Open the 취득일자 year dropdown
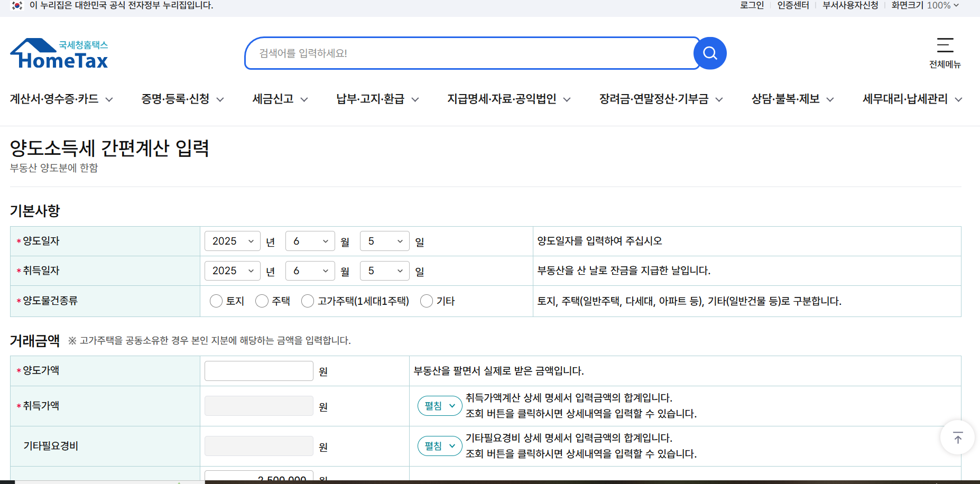 (x=232, y=271)
